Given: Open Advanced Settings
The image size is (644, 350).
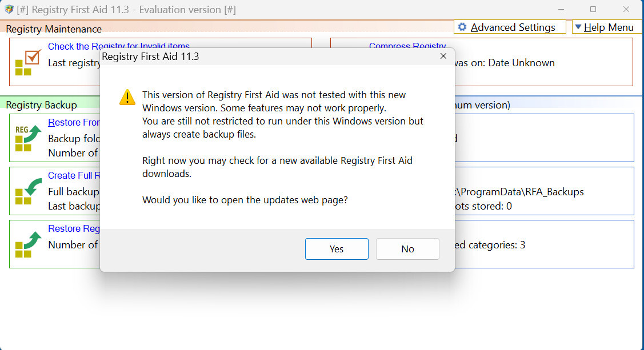Looking at the screenshot, I should (513, 27).
